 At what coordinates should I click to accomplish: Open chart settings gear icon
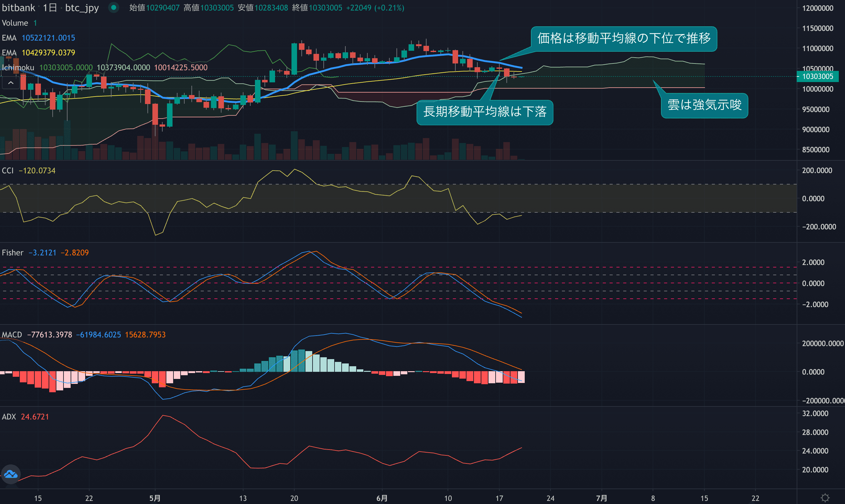pos(825,498)
